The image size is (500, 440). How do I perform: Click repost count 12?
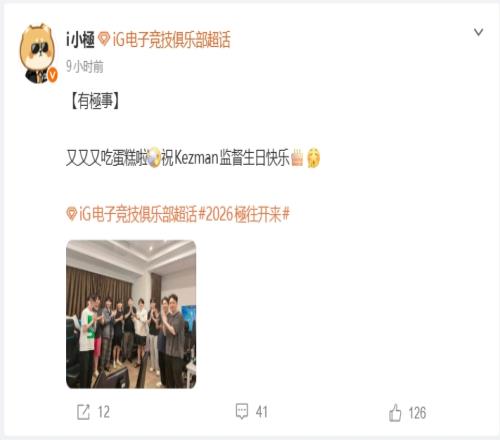point(104,412)
